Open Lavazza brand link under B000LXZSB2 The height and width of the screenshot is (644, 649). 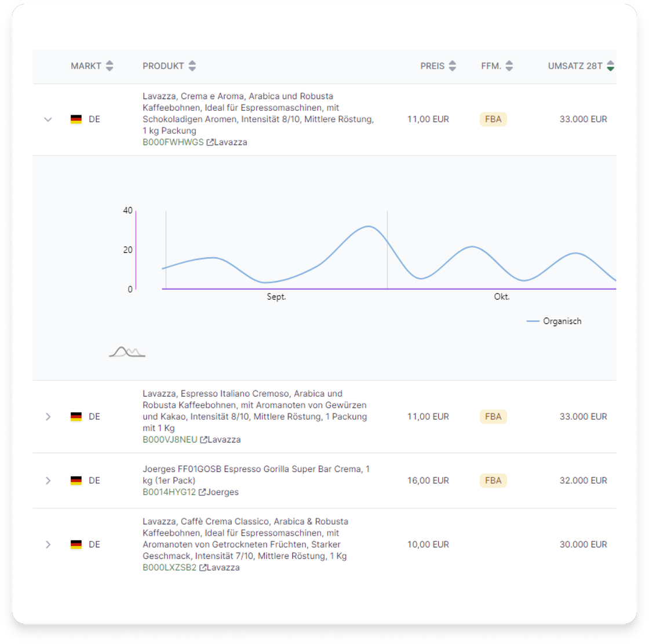(223, 568)
